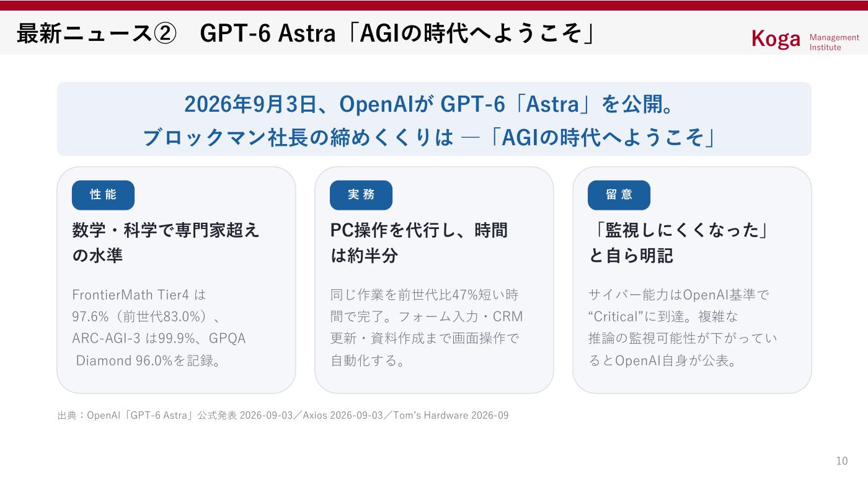Click the line "97.6%（前世代83.0%）、"
868x489 pixels.
[x=147, y=316]
